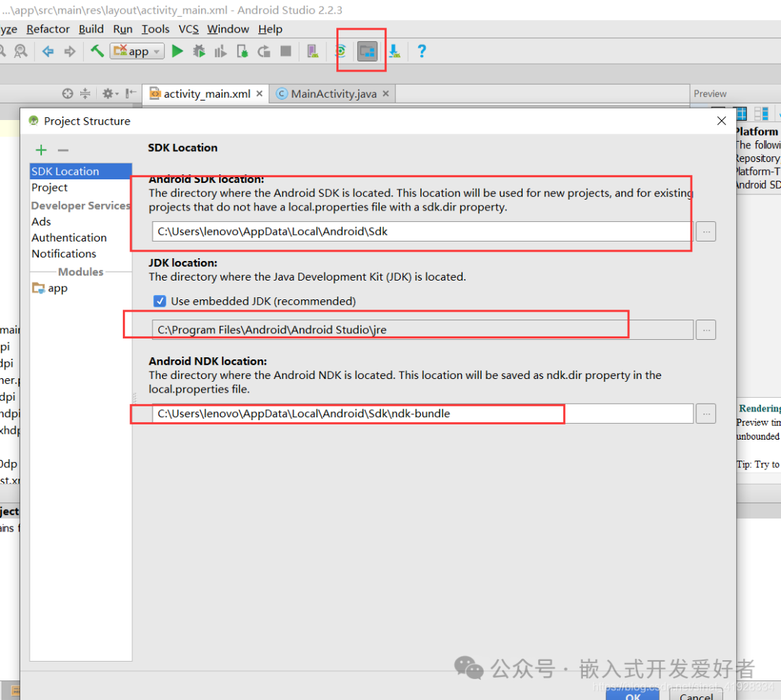Screen dimensions: 781x700
Task: Click the Forward navigation arrow
Action: tap(69, 51)
